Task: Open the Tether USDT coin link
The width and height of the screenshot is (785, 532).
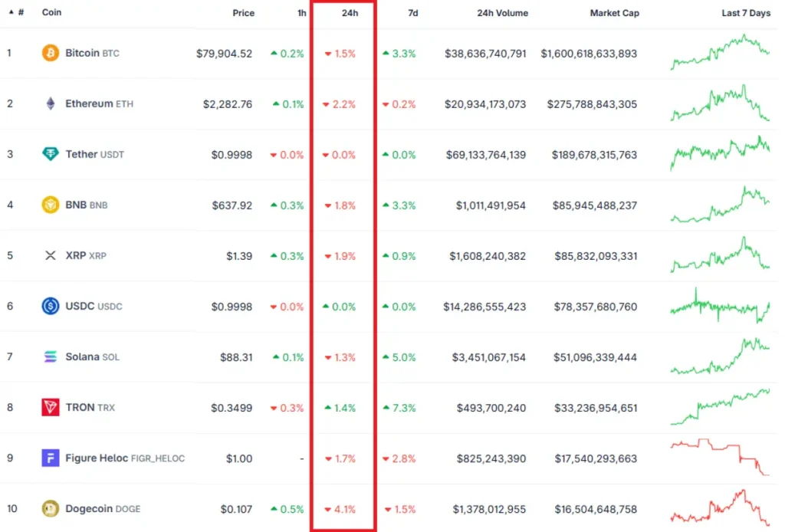Action: click(x=94, y=154)
